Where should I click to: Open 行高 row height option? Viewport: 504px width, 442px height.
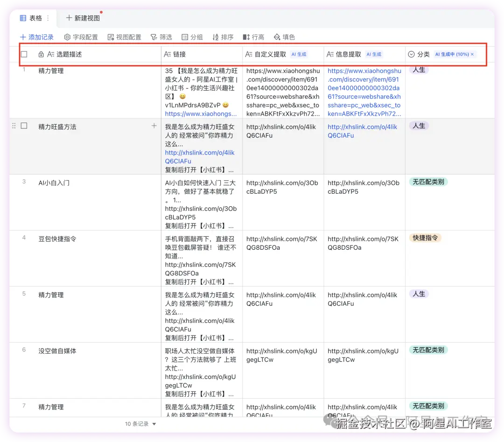253,37
